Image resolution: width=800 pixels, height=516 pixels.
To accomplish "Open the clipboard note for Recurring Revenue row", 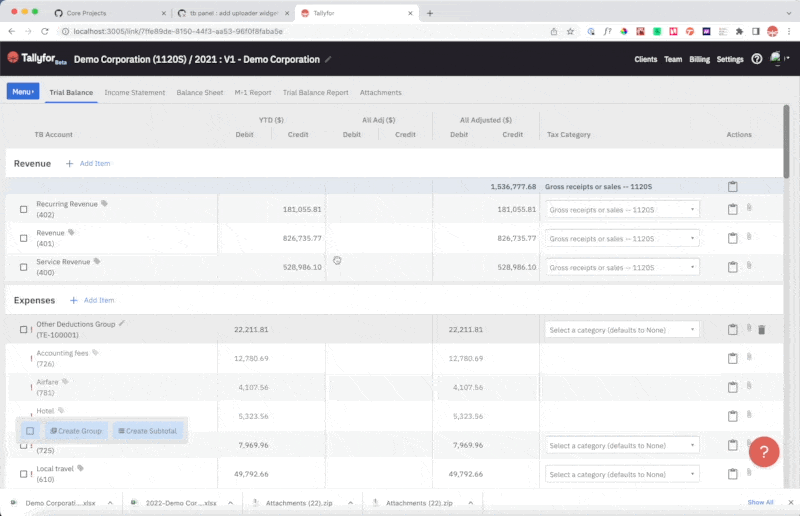I will 732,209.
